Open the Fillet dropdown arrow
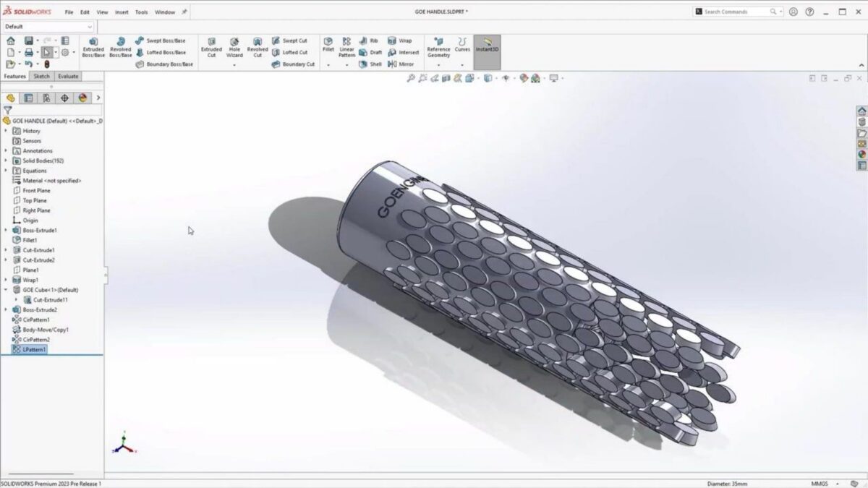Screen dimensions: 868x488 pos(328,65)
